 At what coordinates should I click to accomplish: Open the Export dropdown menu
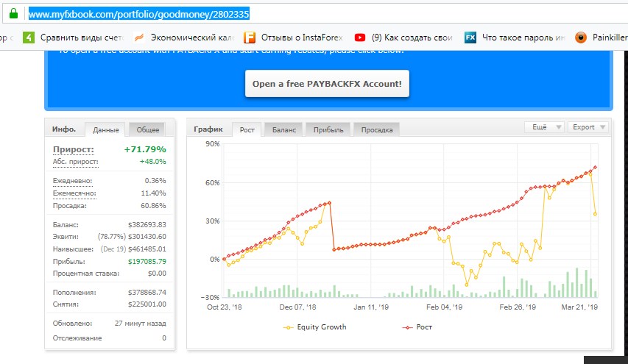[x=588, y=126]
